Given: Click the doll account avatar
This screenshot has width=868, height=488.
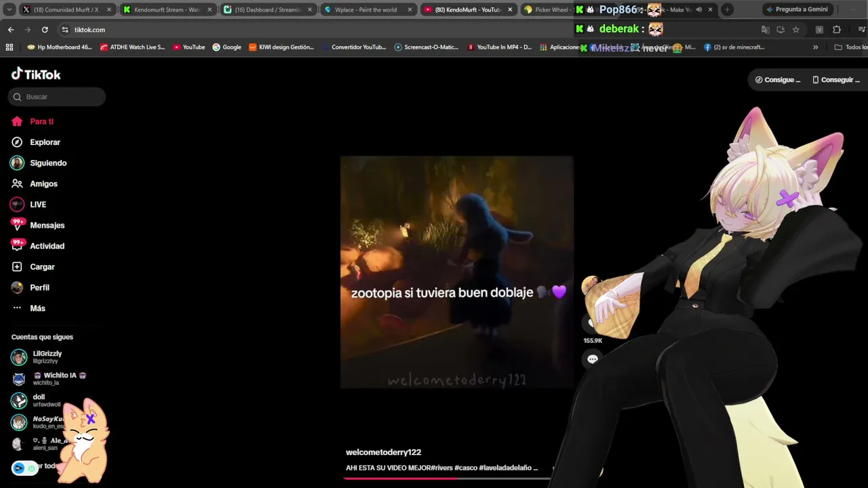Looking at the screenshot, I should click(19, 401).
